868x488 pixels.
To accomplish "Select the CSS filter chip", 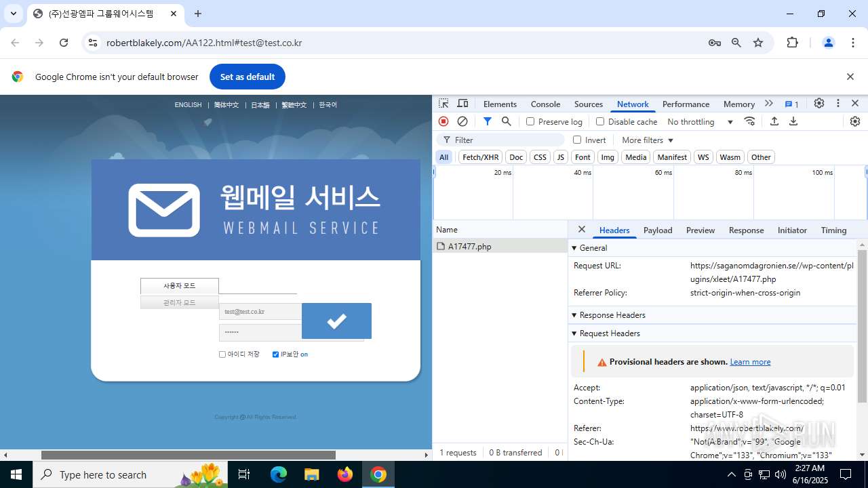I will 540,157.
